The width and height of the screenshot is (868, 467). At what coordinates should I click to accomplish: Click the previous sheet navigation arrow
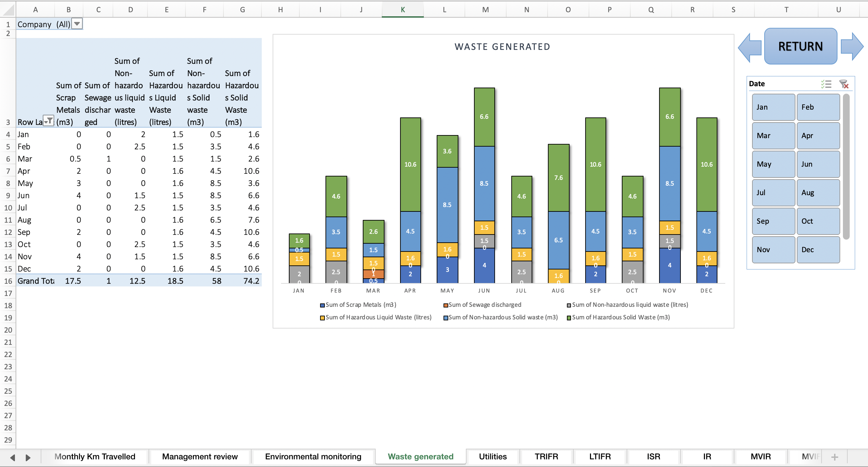[13, 457]
